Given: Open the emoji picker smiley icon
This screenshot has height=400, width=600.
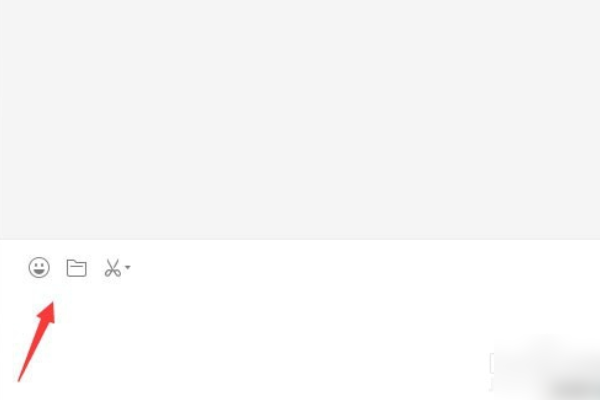Looking at the screenshot, I should click(39, 267).
